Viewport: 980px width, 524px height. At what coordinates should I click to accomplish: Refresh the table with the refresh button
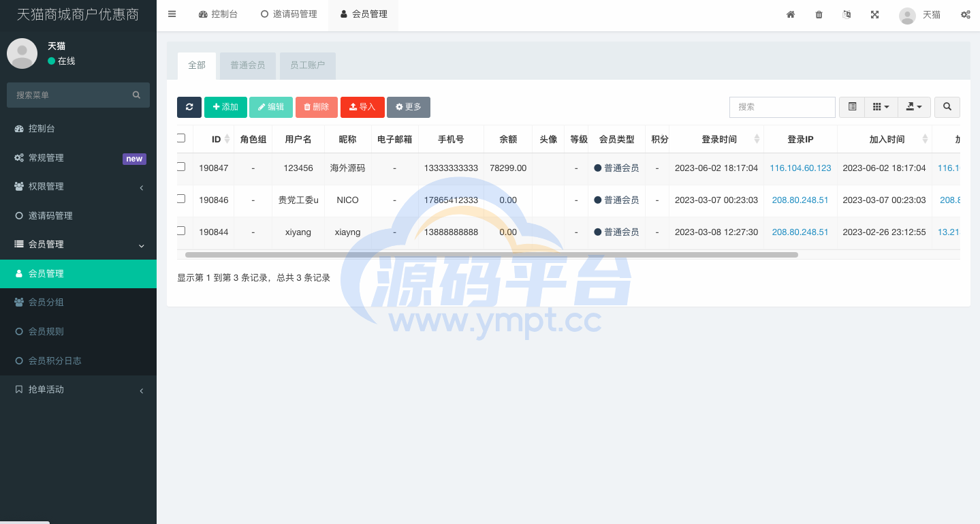189,107
